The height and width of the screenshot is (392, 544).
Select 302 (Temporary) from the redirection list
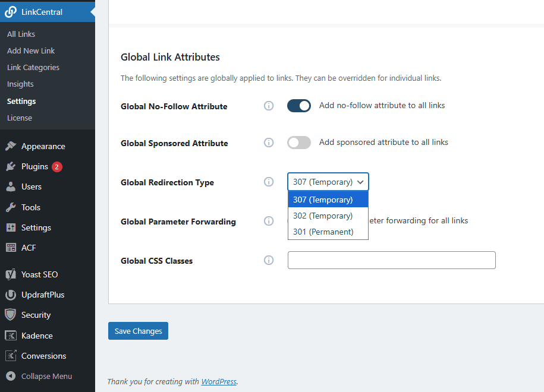pyautogui.click(x=323, y=216)
